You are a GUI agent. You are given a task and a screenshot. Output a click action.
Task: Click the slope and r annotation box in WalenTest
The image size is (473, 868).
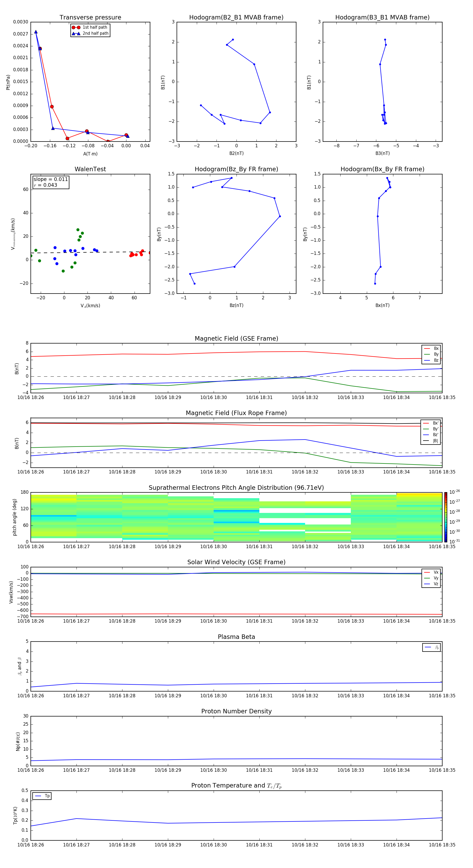click(x=51, y=182)
